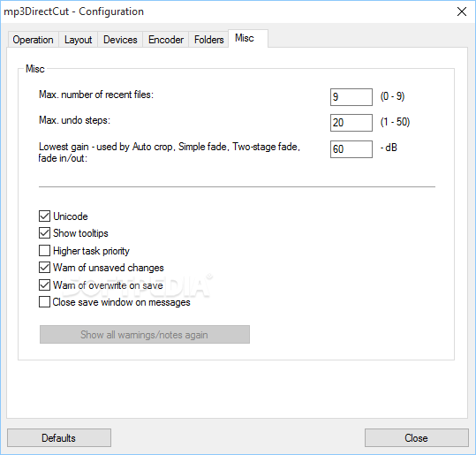The height and width of the screenshot is (455, 476).
Task: Enable Higher task priority
Action: (44, 251)
